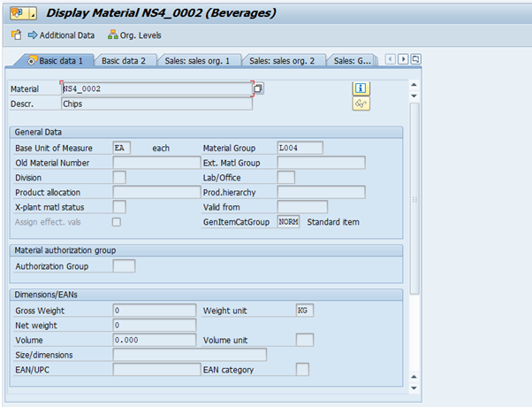Click the GenItemCatGroup field NORM
The image size is (532, 407).
click(288, 222)
